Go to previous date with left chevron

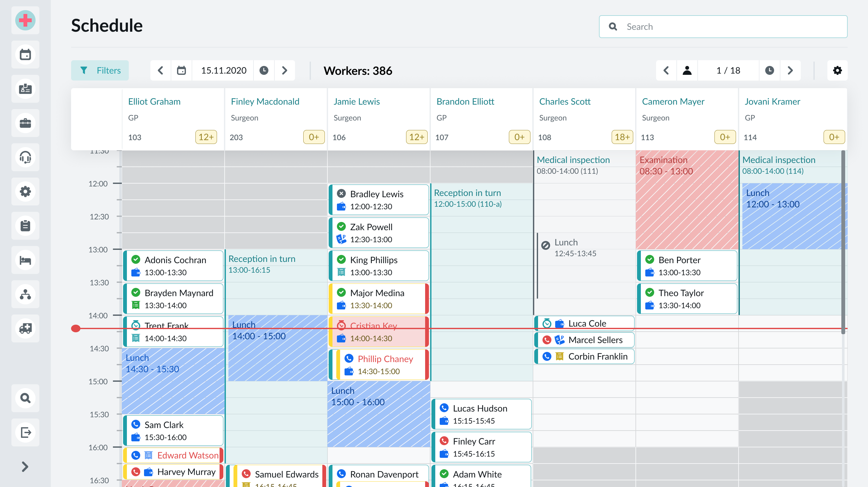pos(161,70)
